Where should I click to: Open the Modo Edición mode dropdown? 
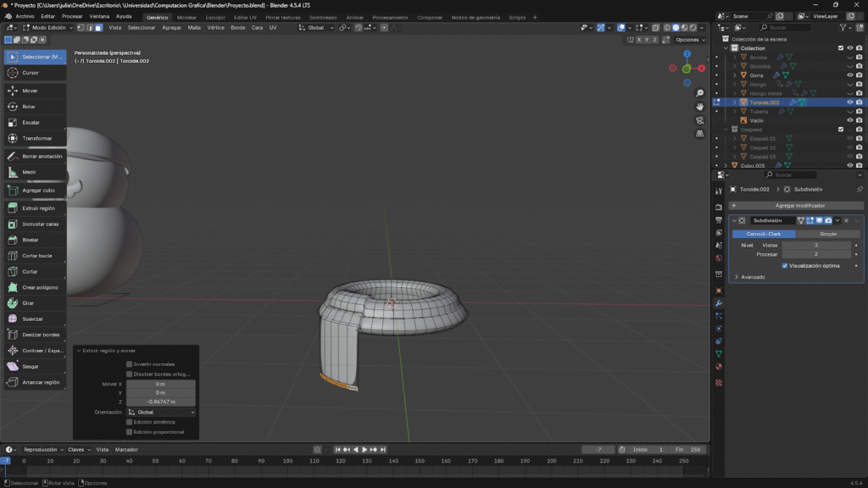[47, 28]
